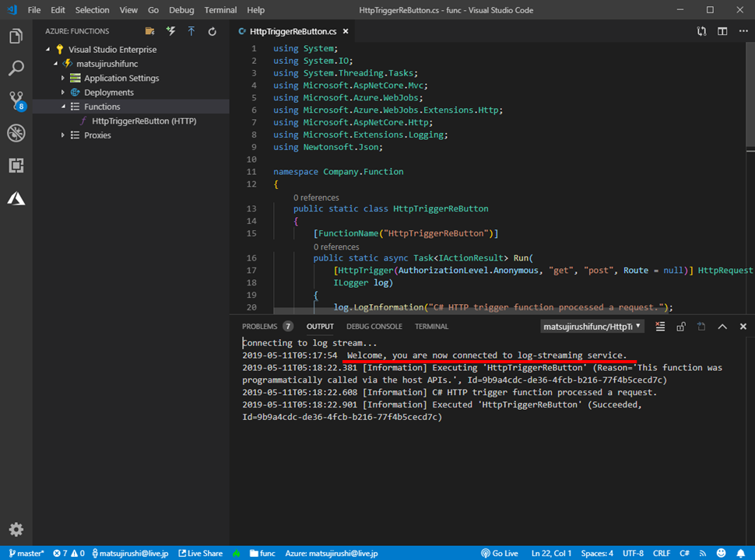The width and height of the screenshot is (755, 560).
Task: Click Ln 22, Col 1 in status bar
Action: coord(551,553)
